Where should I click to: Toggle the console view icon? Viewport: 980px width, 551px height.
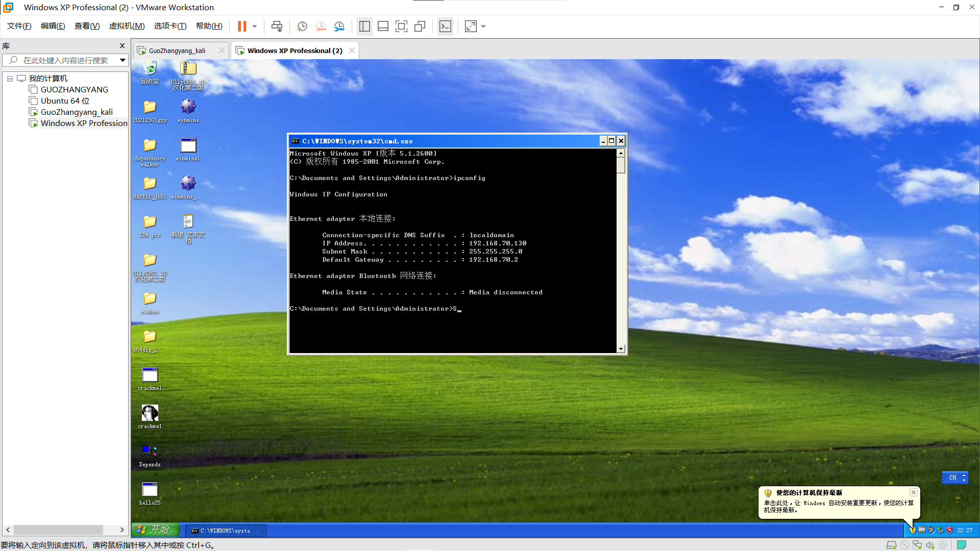click(x=445, y=26)
